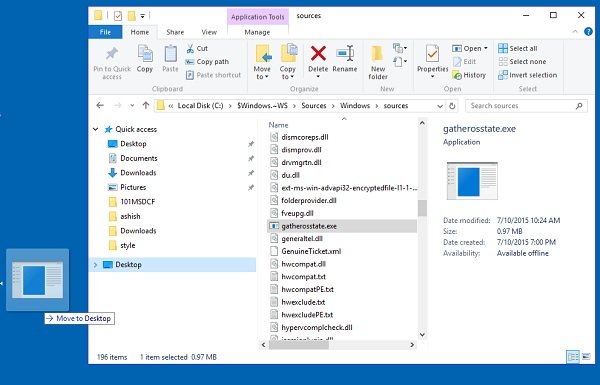The height and width of the screenshot is (385, 600).
Task: Open the address bar history dropdown
Action: (440, 106)
